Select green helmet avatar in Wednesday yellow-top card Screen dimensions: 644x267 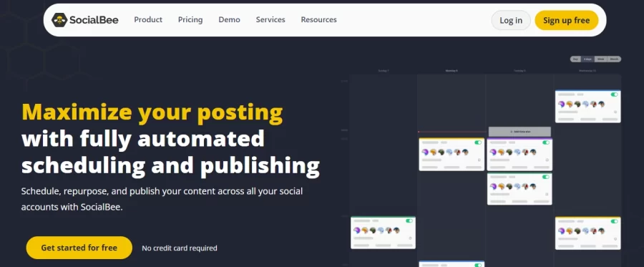click(x=577, y=231)
